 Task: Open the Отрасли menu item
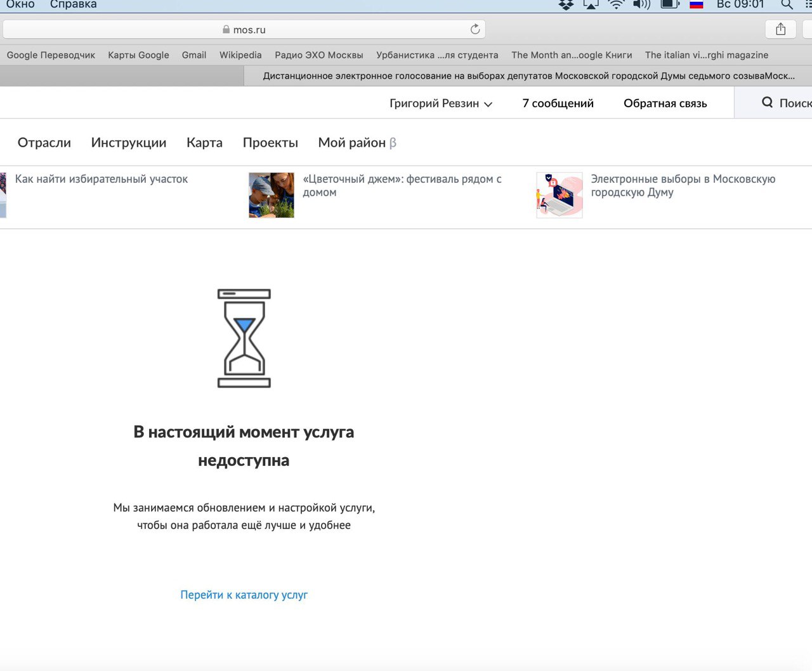pos(44,143)
